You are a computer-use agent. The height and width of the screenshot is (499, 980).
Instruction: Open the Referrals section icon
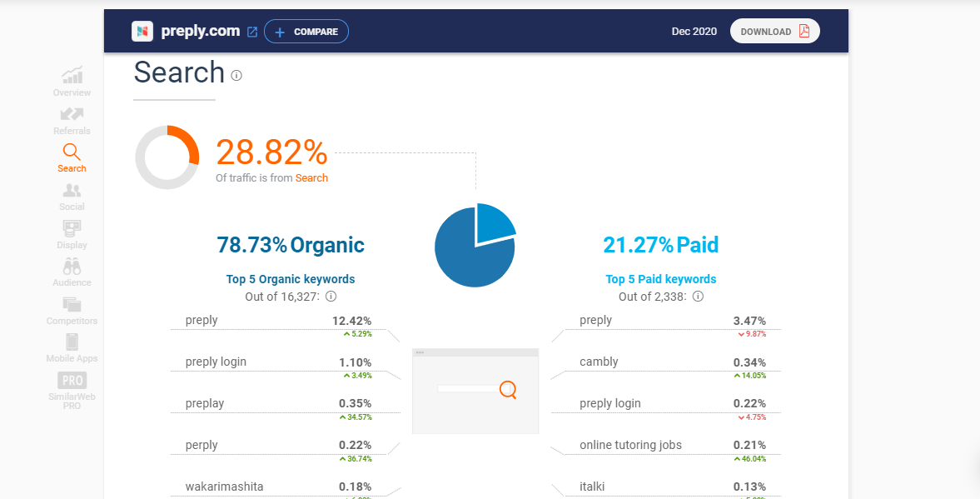click(x=72, y=114)
